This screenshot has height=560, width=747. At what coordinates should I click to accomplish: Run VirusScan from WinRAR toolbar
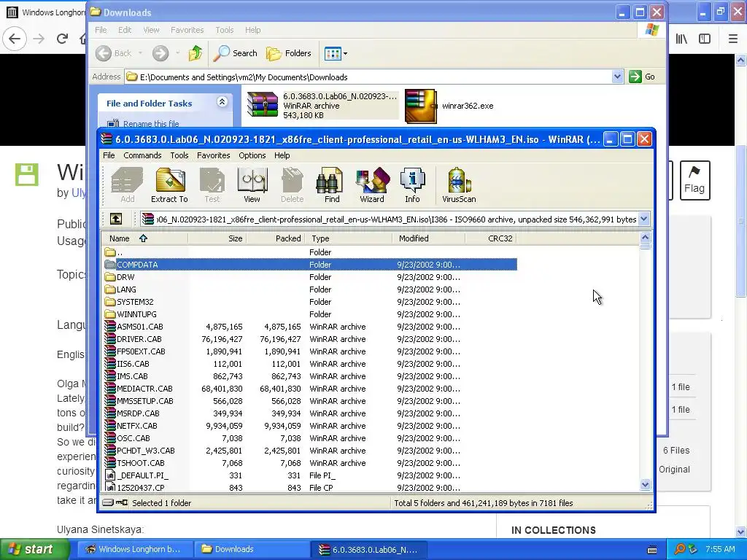click(x=459, y=185)
